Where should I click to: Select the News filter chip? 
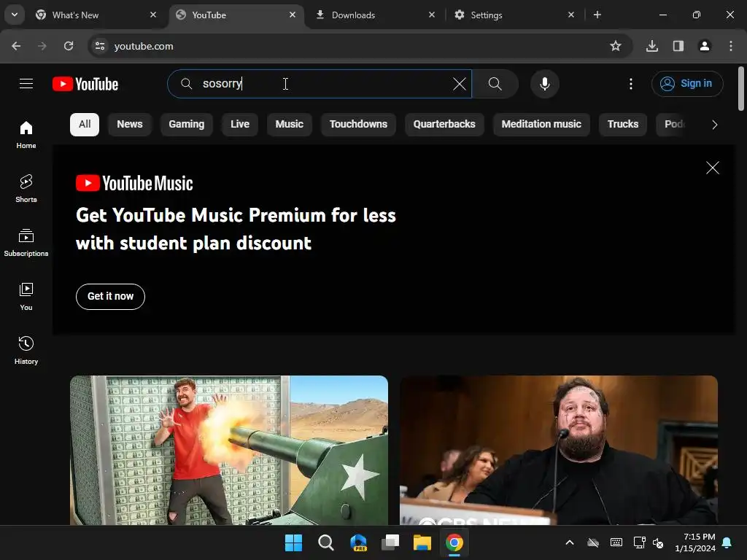click(130, 124)
